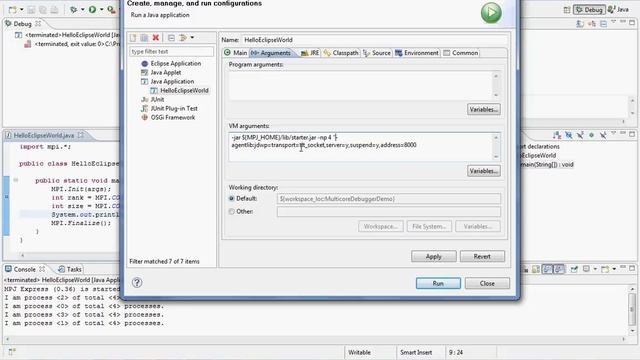The width and height of the screenshot is (640, 360).
Task: Click the Sort icon in Outline toolbar
Action: 557,135
